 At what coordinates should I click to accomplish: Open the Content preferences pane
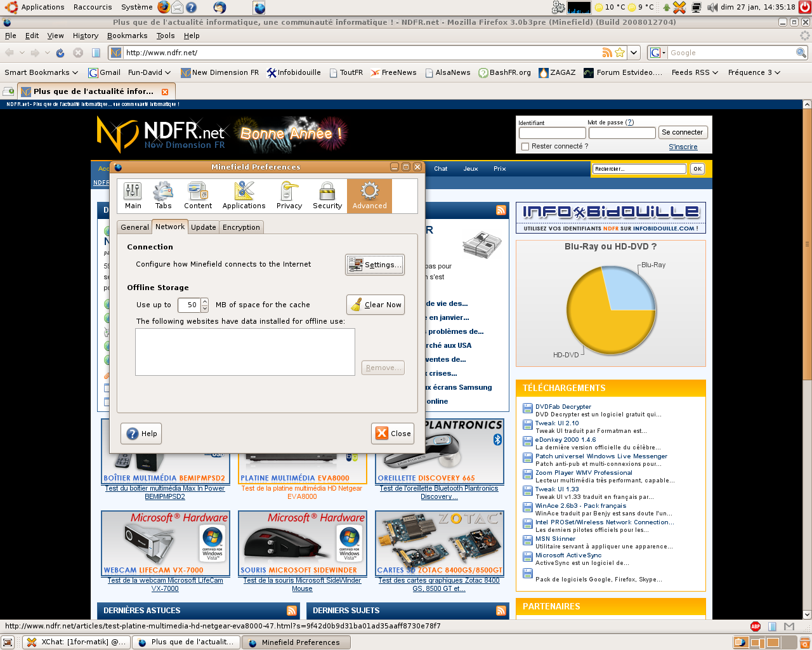[x=198, y=195]
